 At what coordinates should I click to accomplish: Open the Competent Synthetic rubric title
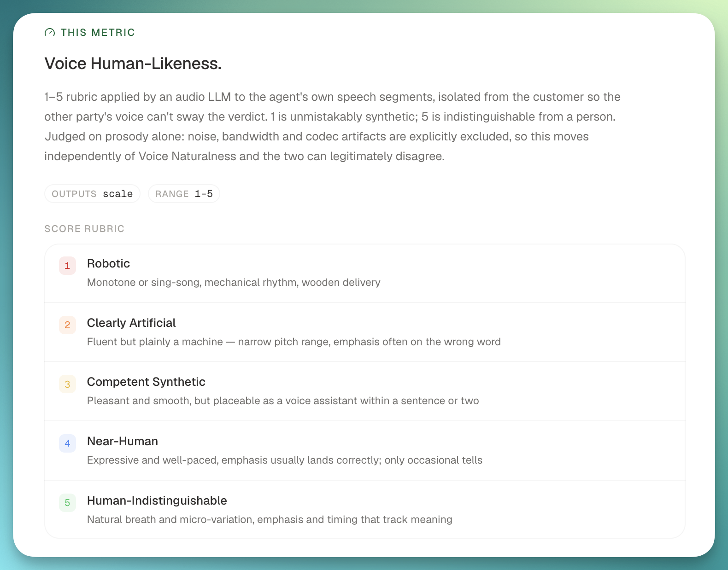(x=146, y=382)
